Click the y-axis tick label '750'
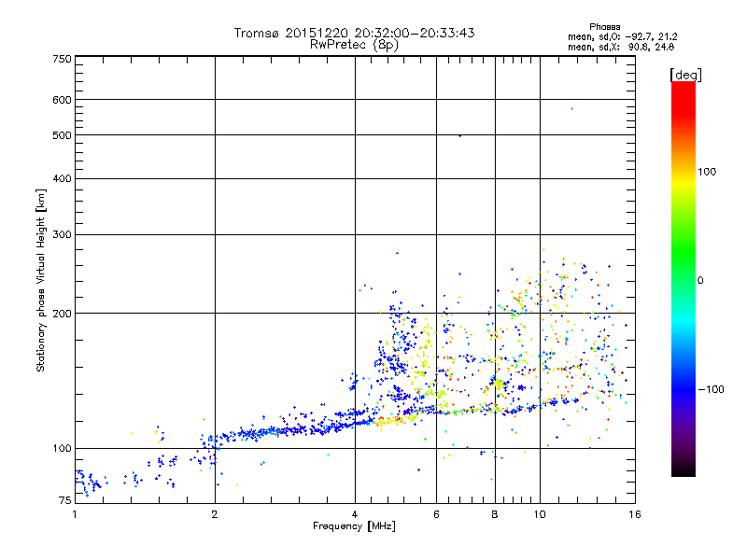The height and width of the screenshot is (560, 747). tap(63, 59)
